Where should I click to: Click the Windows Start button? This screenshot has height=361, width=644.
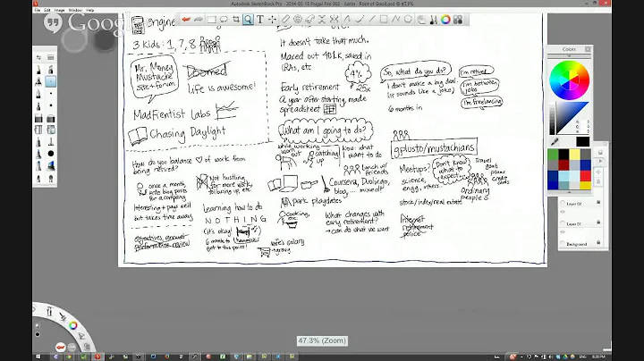tap(38, 357)
